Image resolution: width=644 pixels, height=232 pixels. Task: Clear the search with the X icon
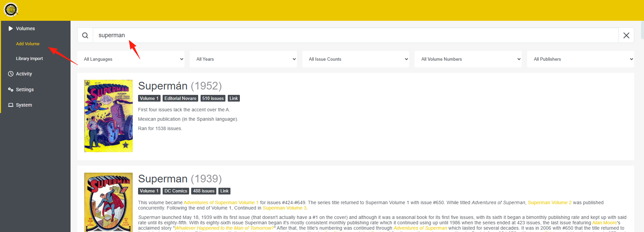[626, 35]
